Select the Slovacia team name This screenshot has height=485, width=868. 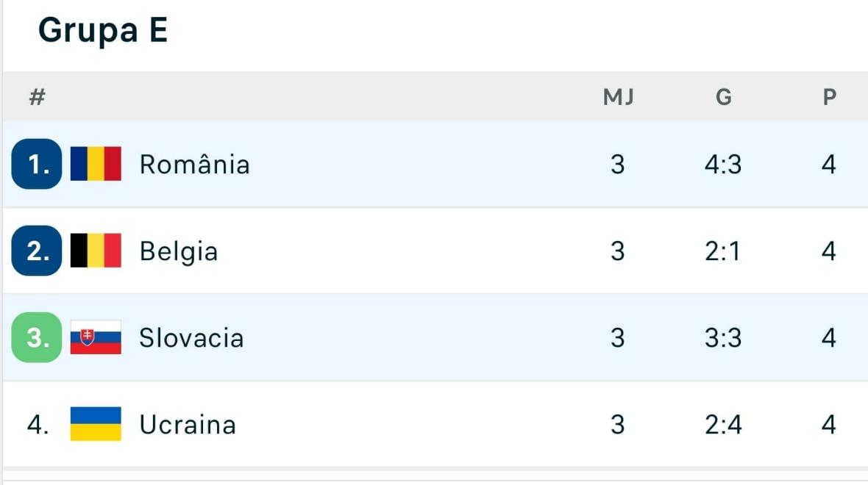191,338
